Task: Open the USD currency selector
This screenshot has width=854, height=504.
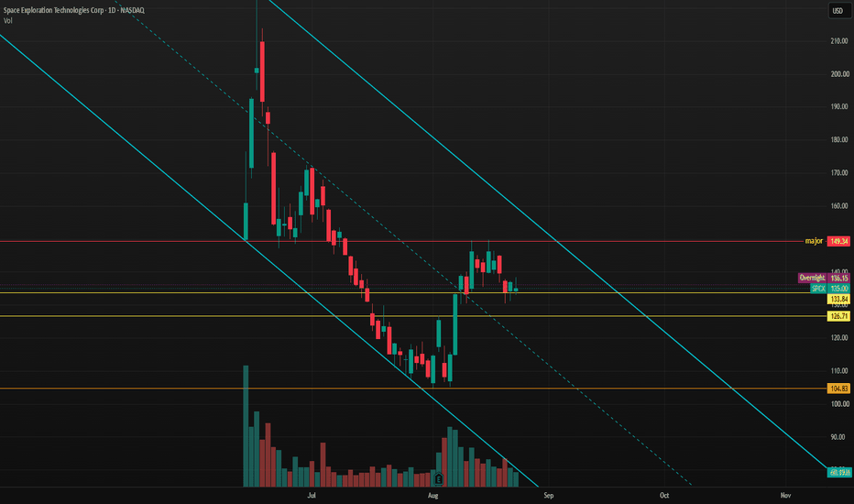Action: [x=838, y=10]
